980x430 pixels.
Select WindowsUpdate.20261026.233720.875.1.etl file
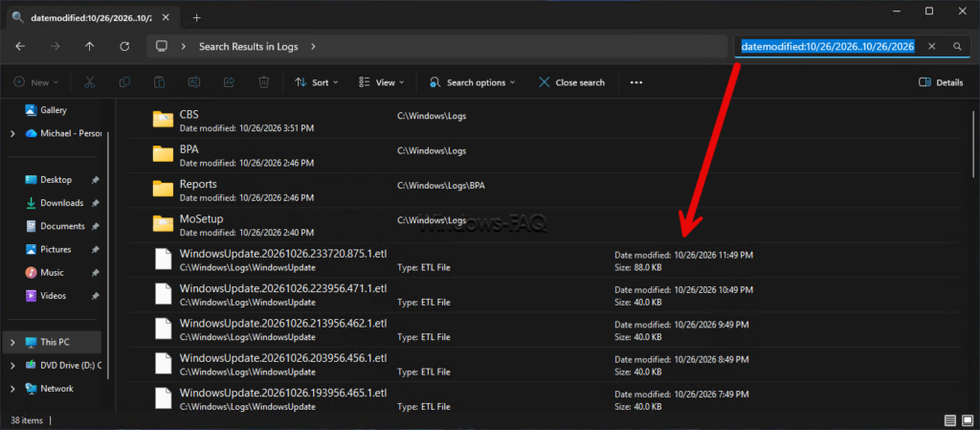click(x=545, y=260)
